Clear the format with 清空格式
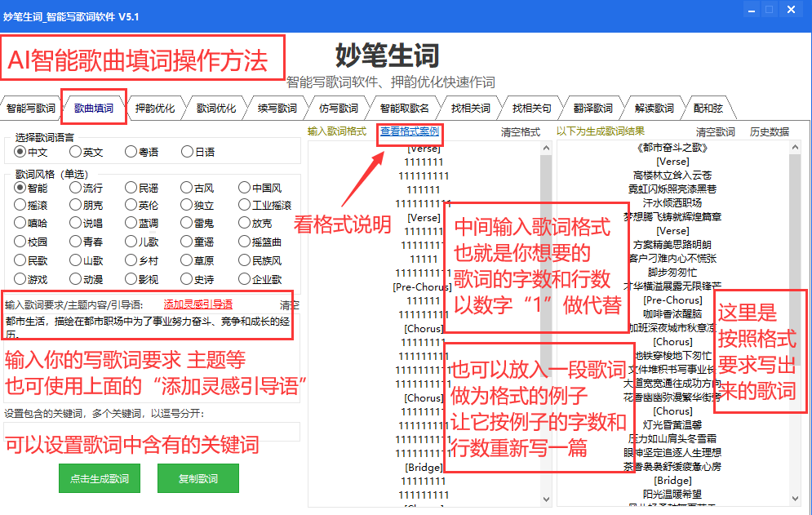 tap(521, 132)
